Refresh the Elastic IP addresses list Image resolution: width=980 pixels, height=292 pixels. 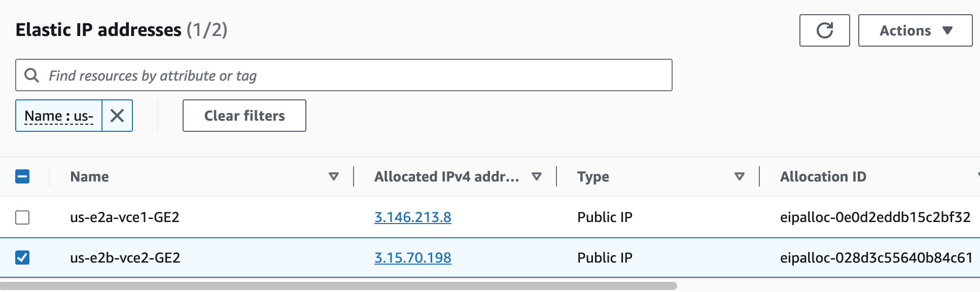pos(824,30)
